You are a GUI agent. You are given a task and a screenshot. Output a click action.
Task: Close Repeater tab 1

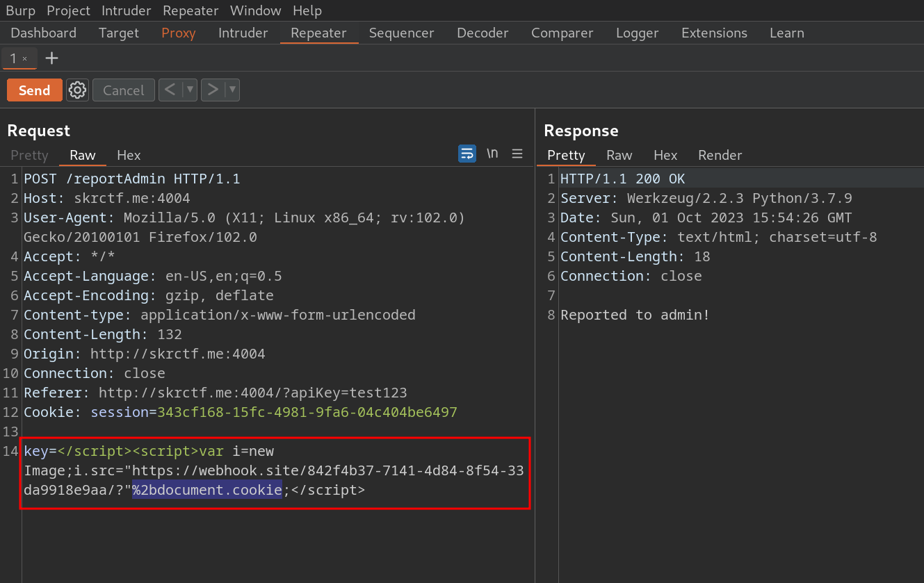pyautogui.click(x=24, y=59)
